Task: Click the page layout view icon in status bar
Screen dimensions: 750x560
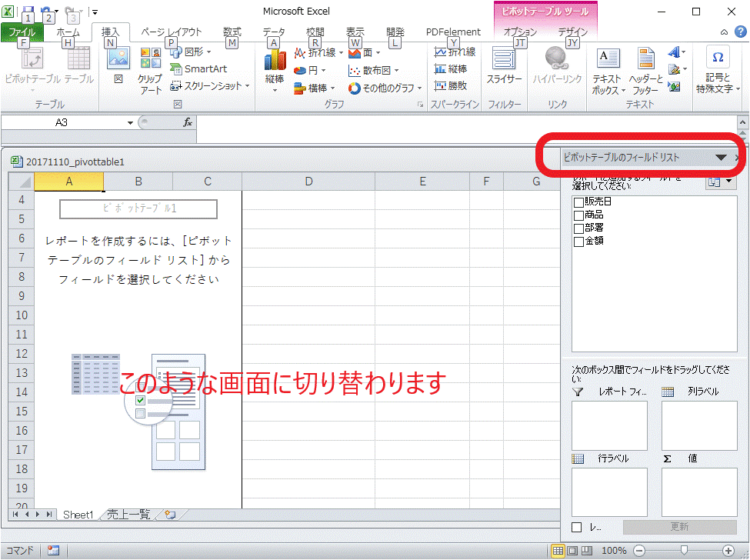Action: click(572, 551)
